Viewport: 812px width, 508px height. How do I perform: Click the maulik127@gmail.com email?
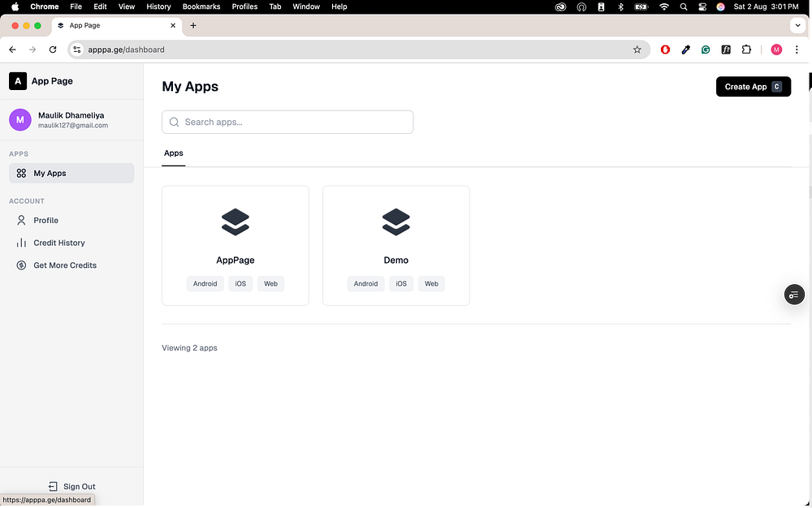73,125
